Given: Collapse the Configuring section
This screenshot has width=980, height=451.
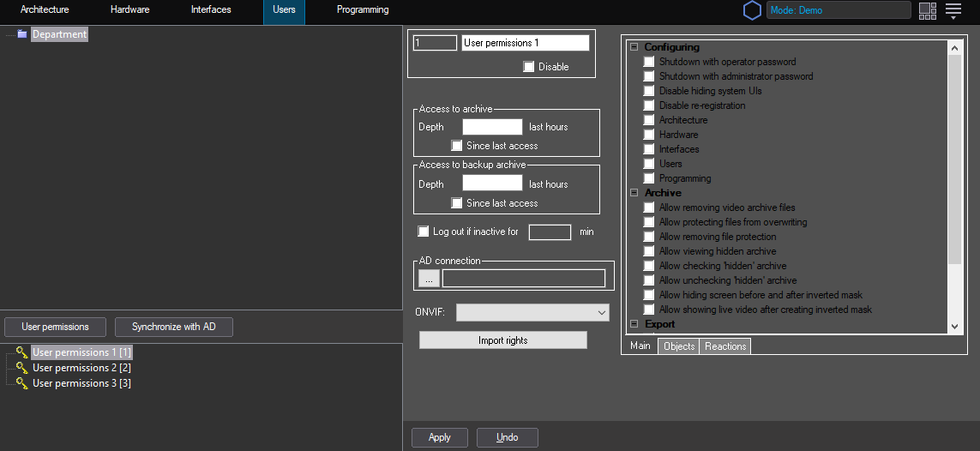Looking at the screenshot, I should (x=634, y=48).
